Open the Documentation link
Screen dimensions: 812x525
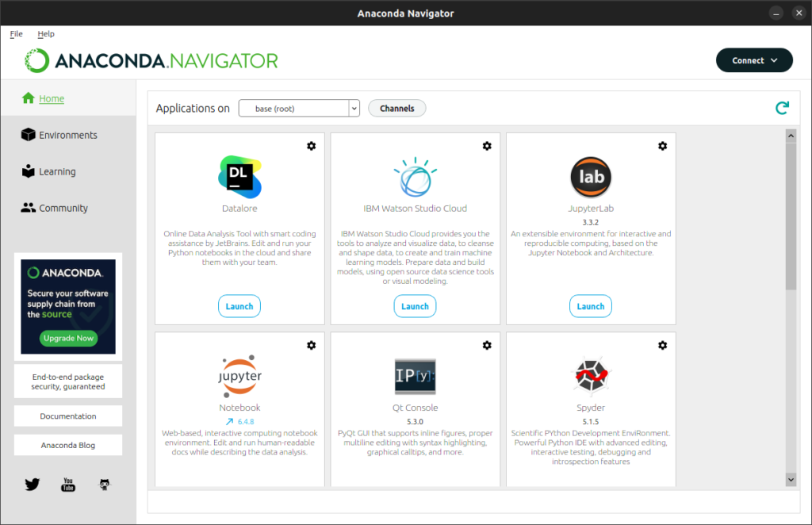pyautogui.click(x=68, y=416)
